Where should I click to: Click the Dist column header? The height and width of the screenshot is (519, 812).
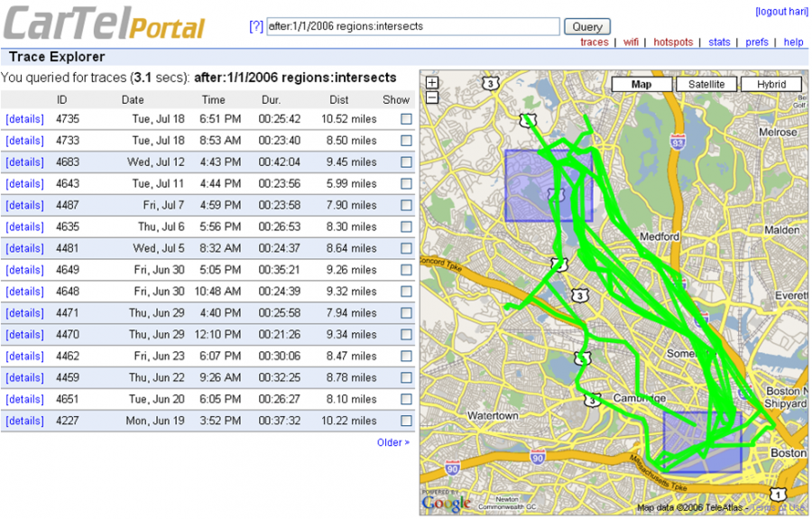pyautogui.click(x=338, y=100)
